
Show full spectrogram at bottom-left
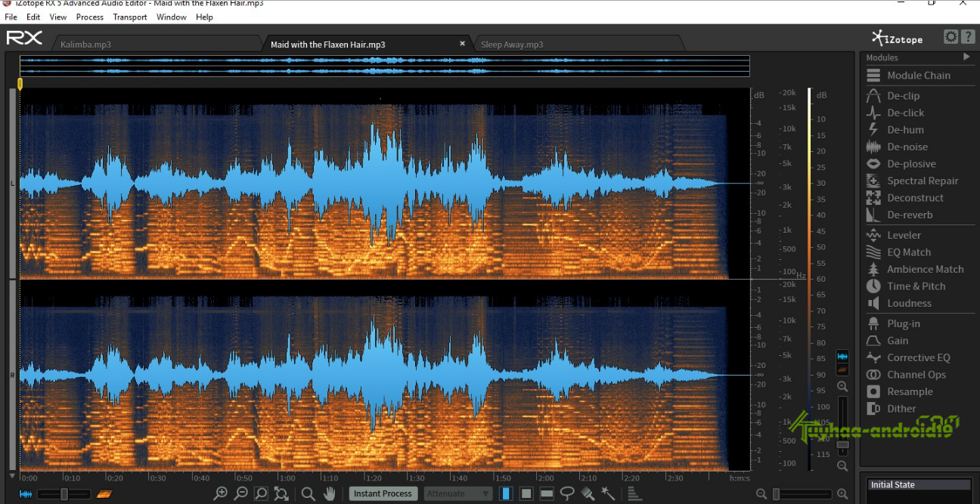tap(104, 494)
